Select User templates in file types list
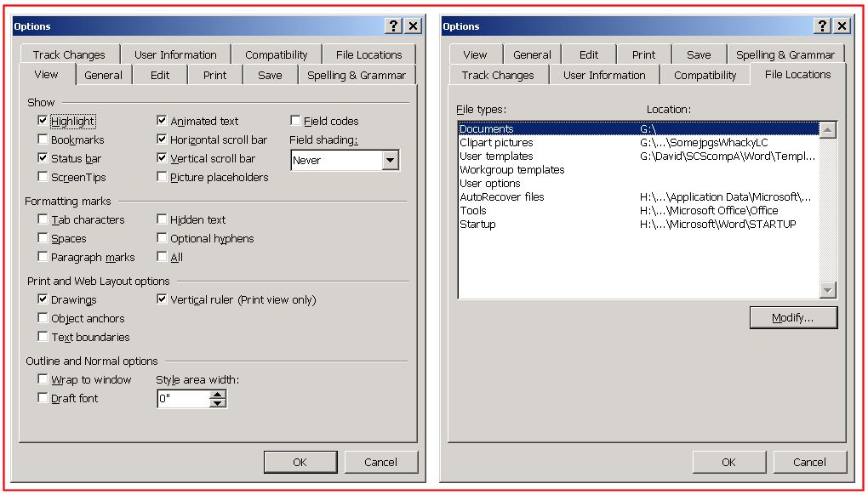Screen dimensions: 868x495 click(x=496, y=156)
